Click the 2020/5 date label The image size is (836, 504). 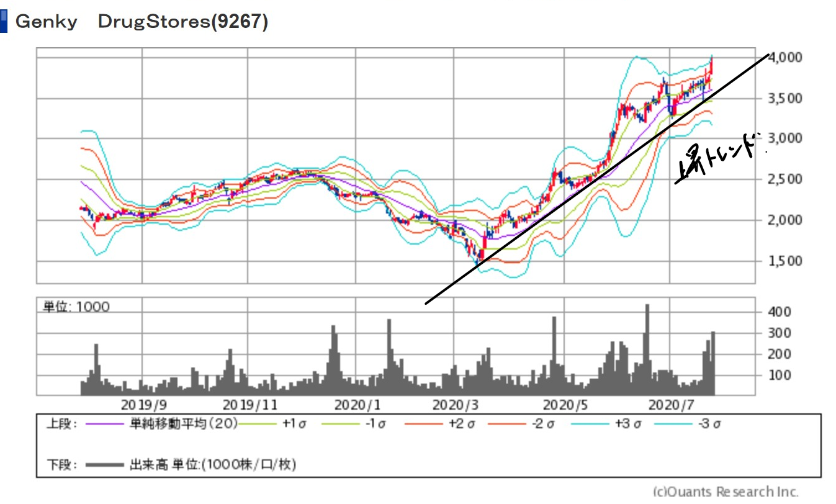[565, 405]
